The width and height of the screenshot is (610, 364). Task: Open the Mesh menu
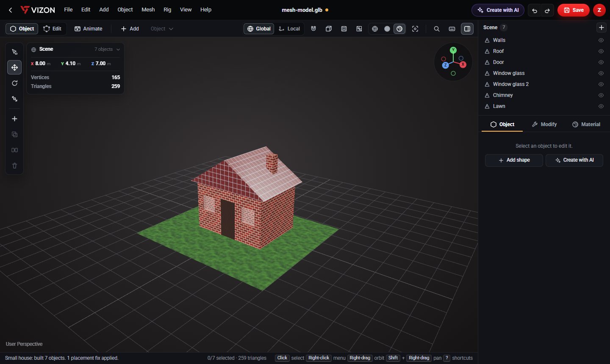coord(148,10)
